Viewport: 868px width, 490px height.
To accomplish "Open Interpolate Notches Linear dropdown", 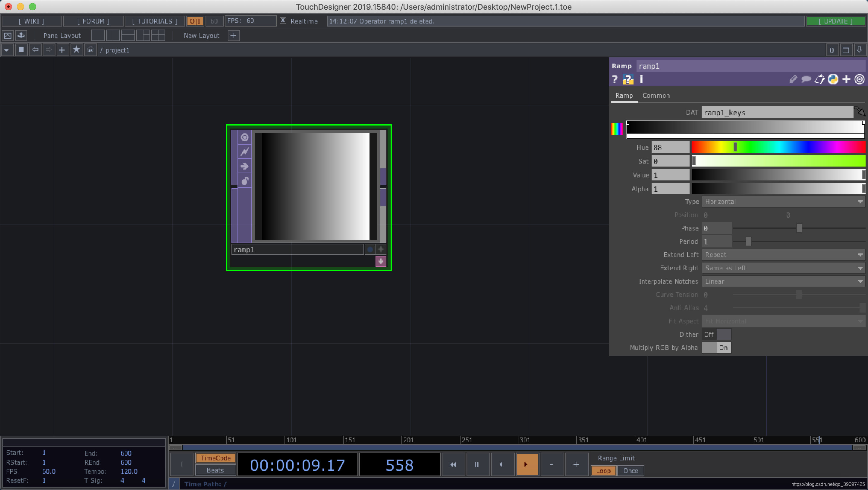I will coord(783,281).
